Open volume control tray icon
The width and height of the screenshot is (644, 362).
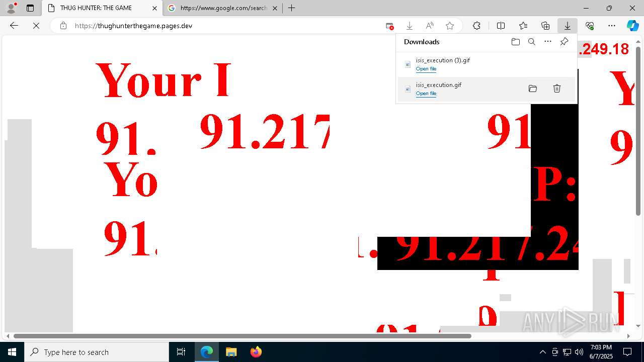pos(579,352)
